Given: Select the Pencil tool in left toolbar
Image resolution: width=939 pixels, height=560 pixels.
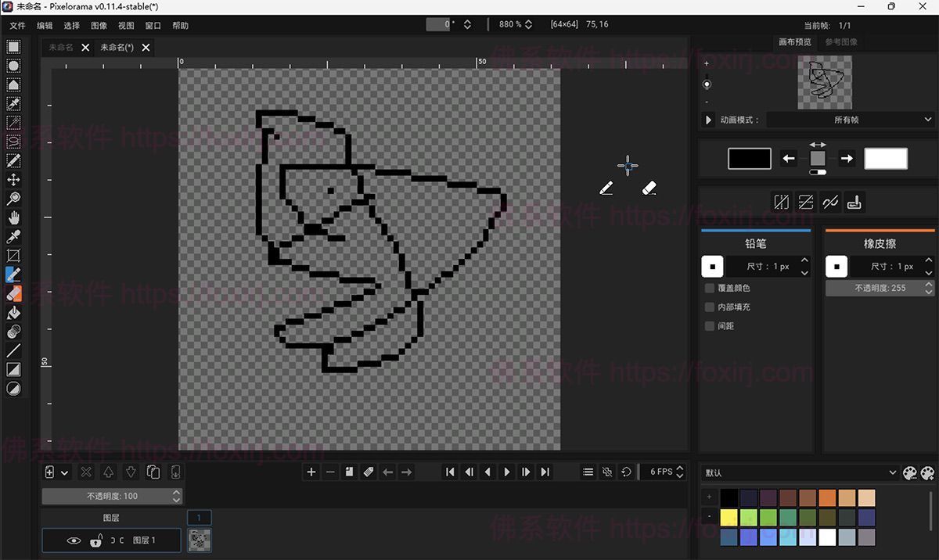Looking at the screenshot, I should pyautogui.click(x=13, y=275).
